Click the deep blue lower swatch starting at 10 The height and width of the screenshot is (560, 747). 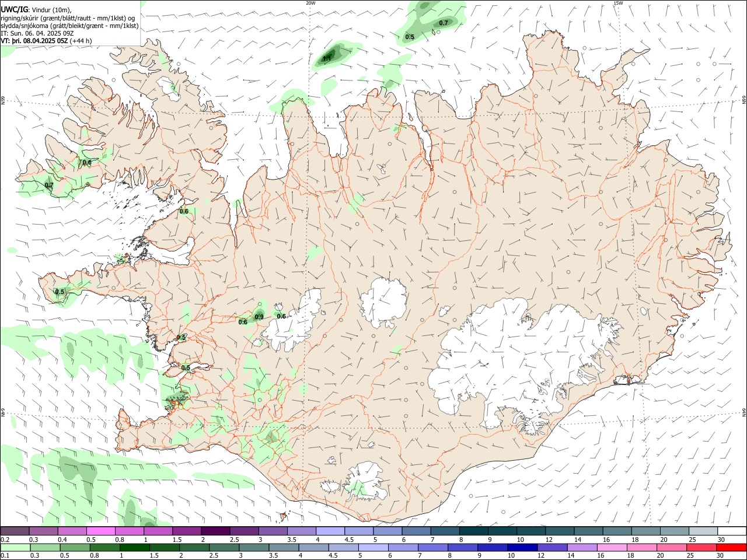[522, 548]
